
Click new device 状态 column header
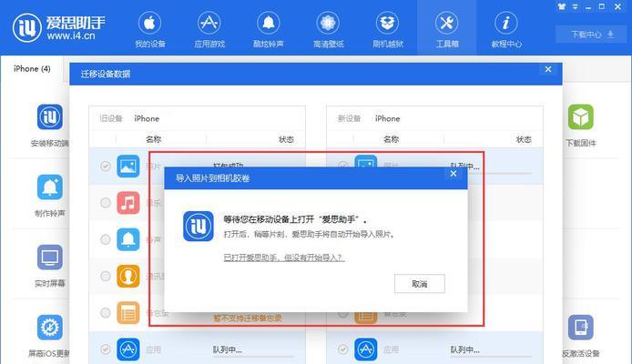click(x=524, y=139)
